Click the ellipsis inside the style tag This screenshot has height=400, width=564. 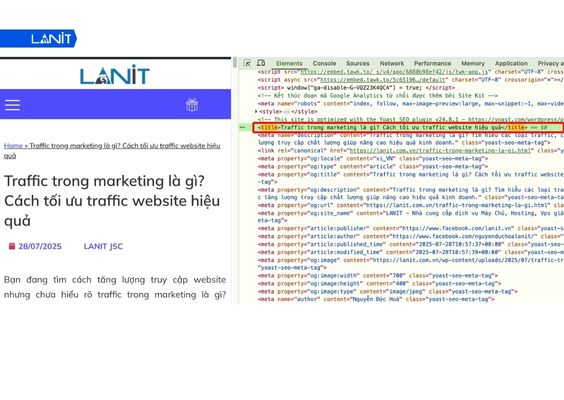tap(287, 112)
